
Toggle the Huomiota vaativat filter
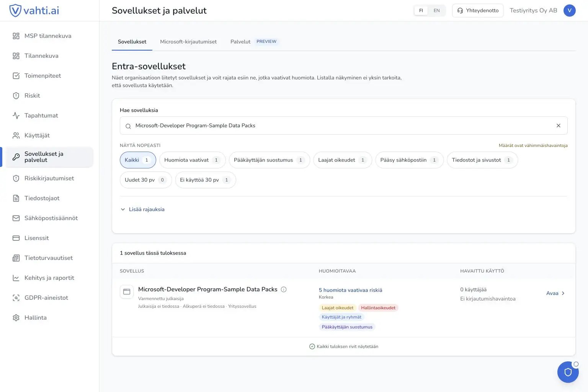[x=193, y=160]
